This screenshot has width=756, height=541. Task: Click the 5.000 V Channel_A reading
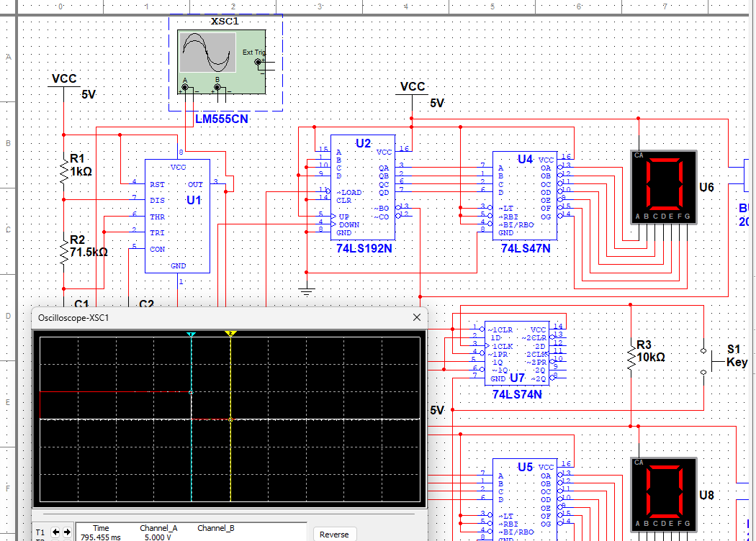click(158, 537)
